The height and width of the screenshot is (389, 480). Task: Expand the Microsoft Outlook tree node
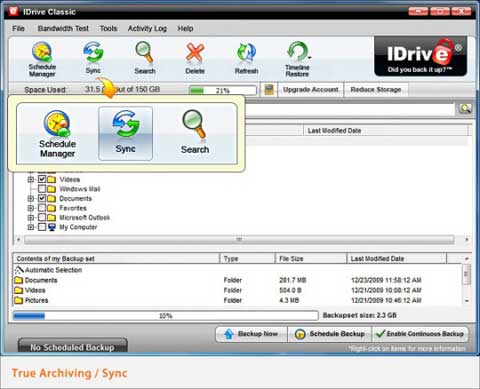pos(31,217)
